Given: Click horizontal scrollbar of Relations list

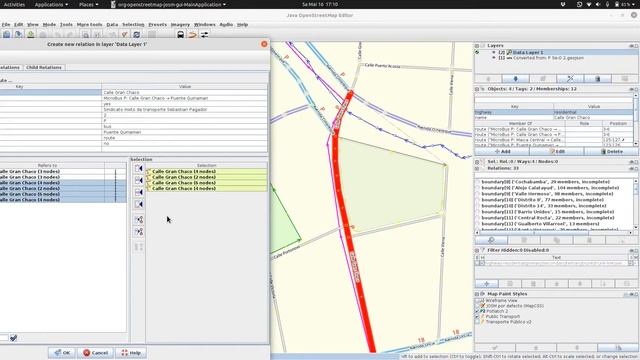Looking at the screenshot, I should point(554,233).
